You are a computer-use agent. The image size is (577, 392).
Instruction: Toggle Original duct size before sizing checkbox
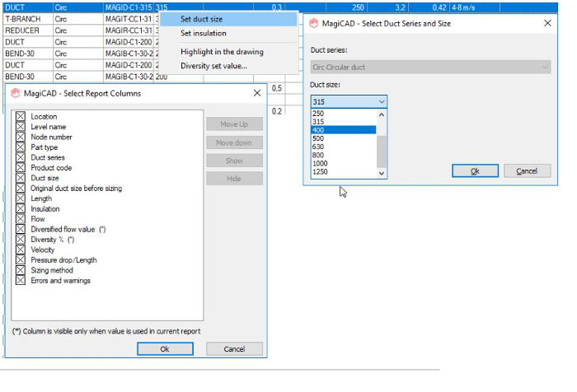click(x=21, y=189)
